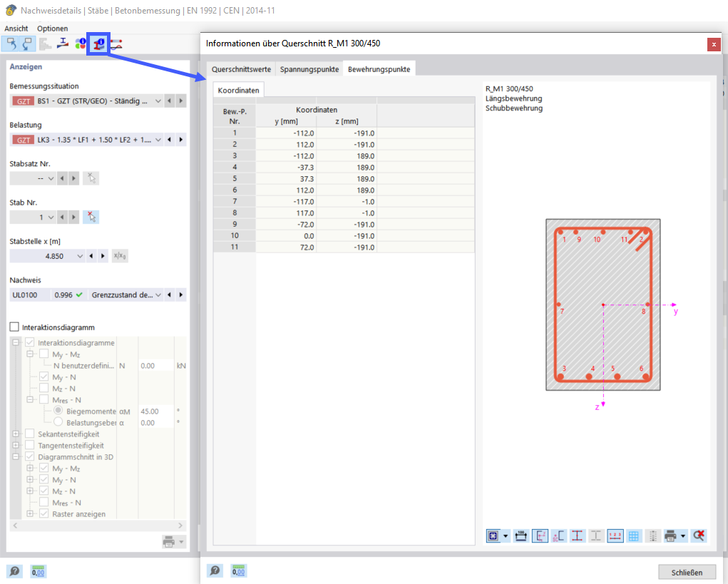Enable the Interaktionsdiagramm checkbox
728x584 pixels.
(14, 327)
